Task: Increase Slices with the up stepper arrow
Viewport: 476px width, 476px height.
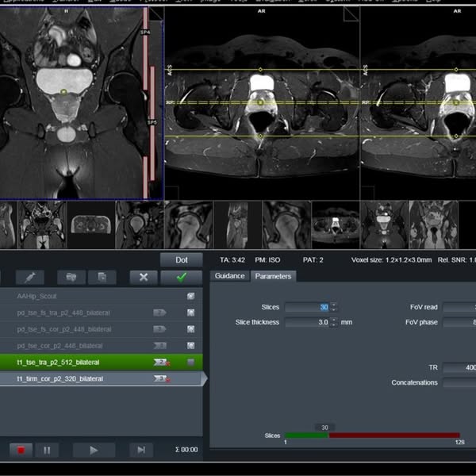Action: (x=334, y=305)
